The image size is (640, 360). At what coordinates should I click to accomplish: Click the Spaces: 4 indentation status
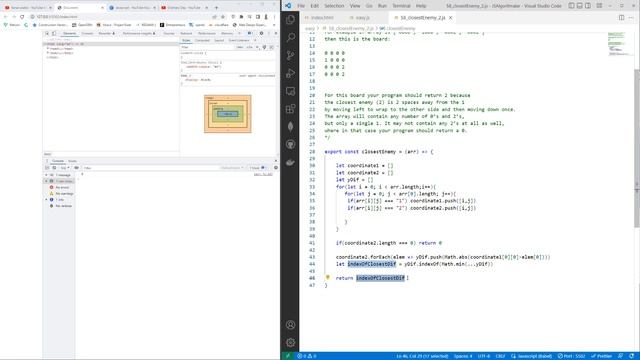tap(463, 356)
